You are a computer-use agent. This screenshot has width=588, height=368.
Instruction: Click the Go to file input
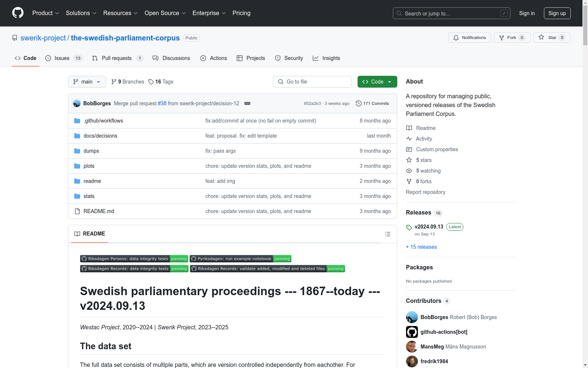[x=312, y=82]
